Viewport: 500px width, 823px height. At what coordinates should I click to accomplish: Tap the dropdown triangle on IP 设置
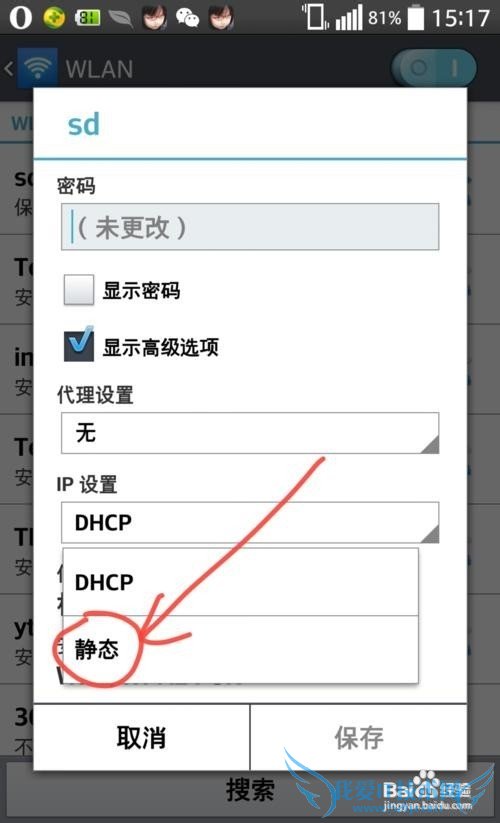[x=430, y=534]
